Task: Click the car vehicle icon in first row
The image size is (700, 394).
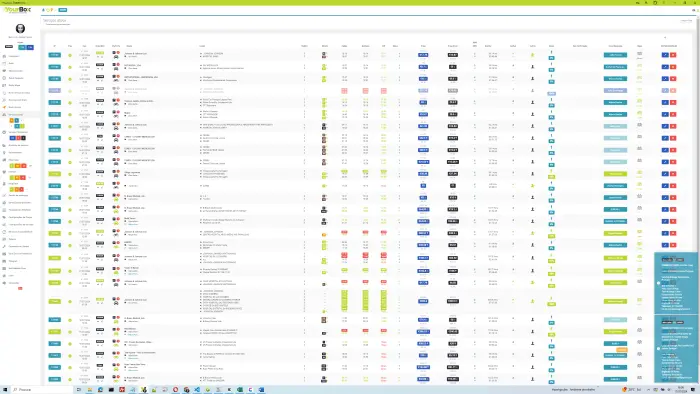Action: click(116, 57)
